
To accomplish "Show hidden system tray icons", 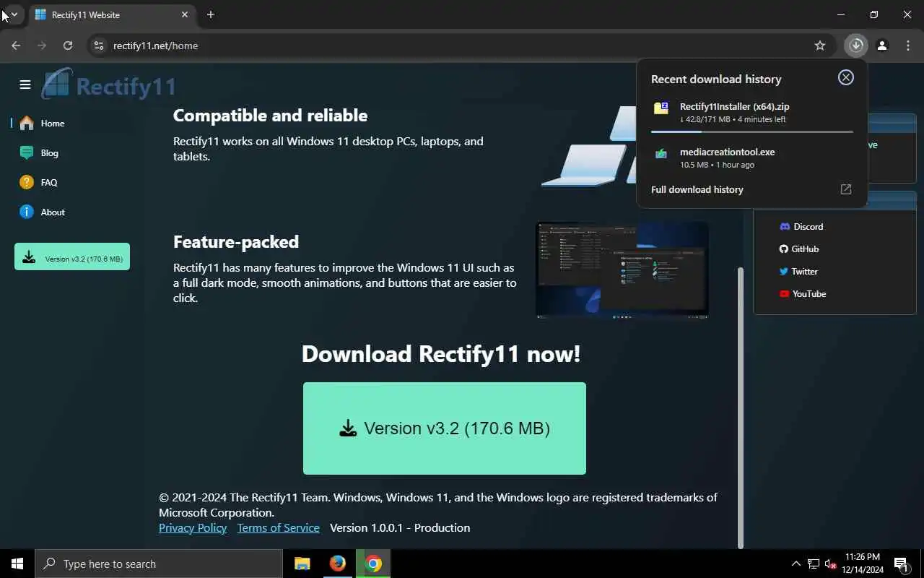I will 796,564.
